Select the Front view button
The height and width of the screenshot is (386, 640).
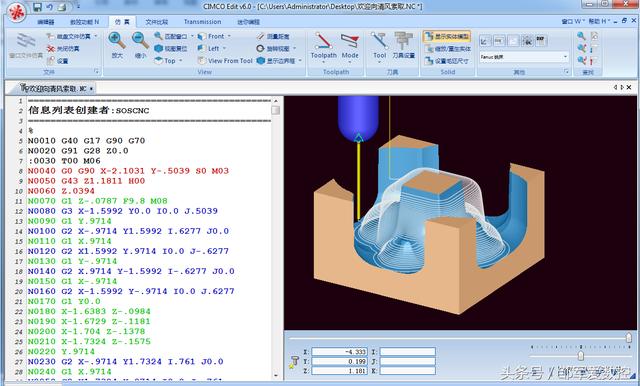click(x=211, y=36)
